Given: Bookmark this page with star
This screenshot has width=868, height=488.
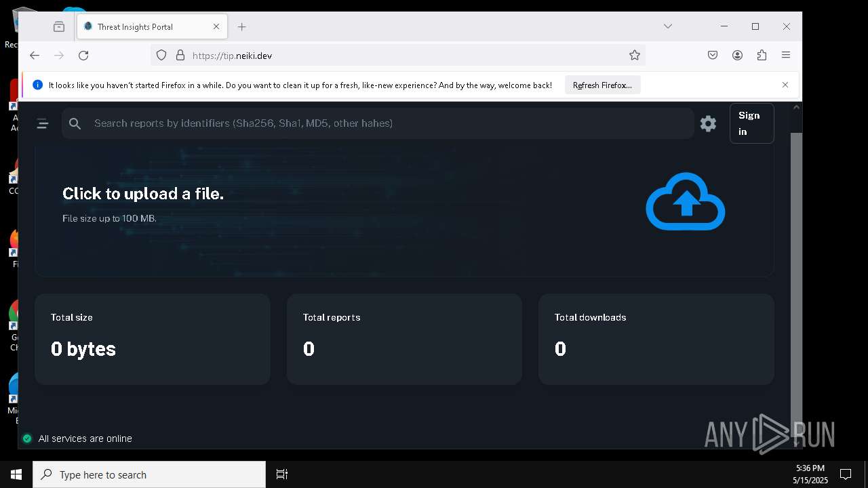Looking at the screenshot, I should coord(635,56).
